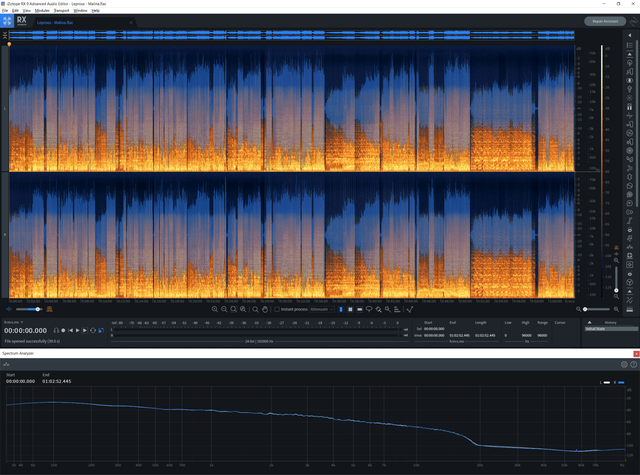The height and width of the screenshot is (475, 640).
Task: Select the time selection tool
Action: click(341, 309)
